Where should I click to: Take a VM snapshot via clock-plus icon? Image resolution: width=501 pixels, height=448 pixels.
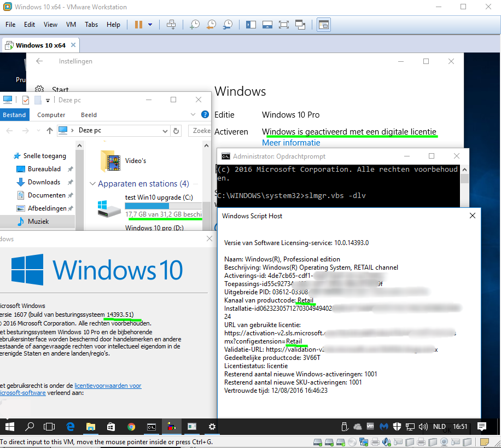(x=195, y=25)
